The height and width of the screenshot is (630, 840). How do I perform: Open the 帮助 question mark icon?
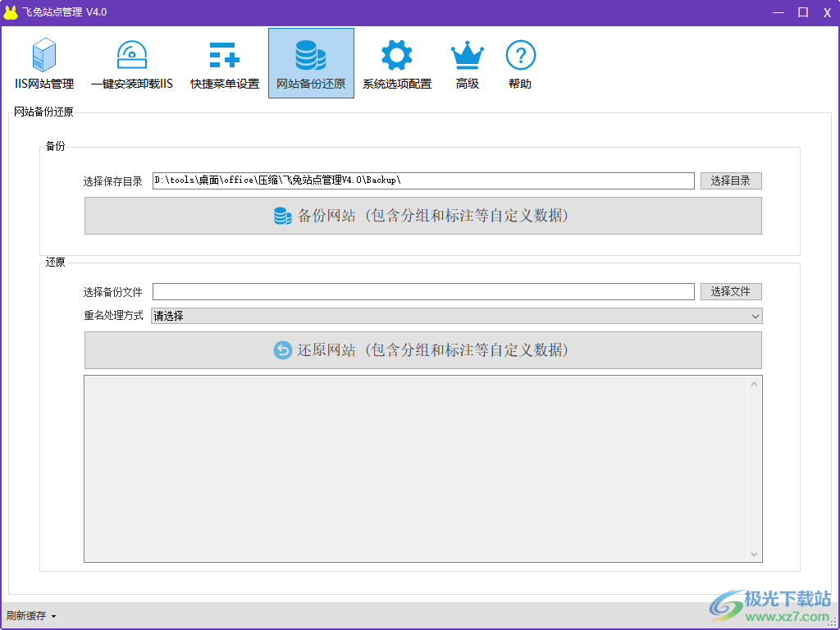click(520, 56)
